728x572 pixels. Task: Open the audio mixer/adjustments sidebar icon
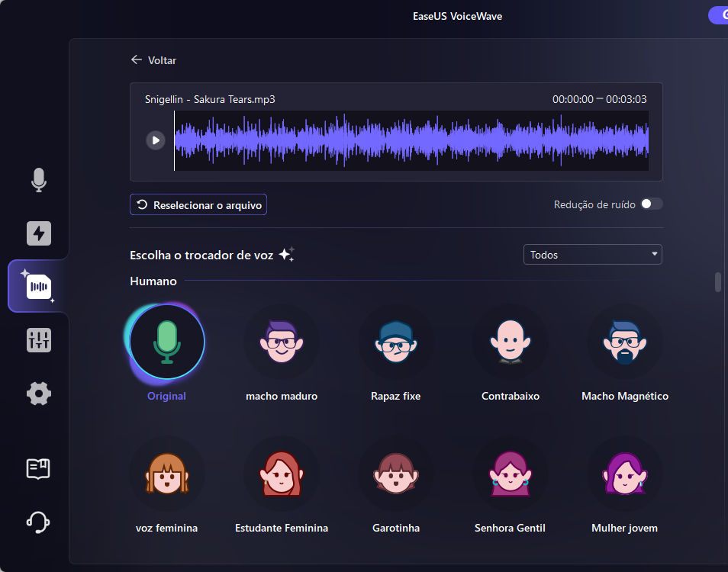[x=39, y=340]
